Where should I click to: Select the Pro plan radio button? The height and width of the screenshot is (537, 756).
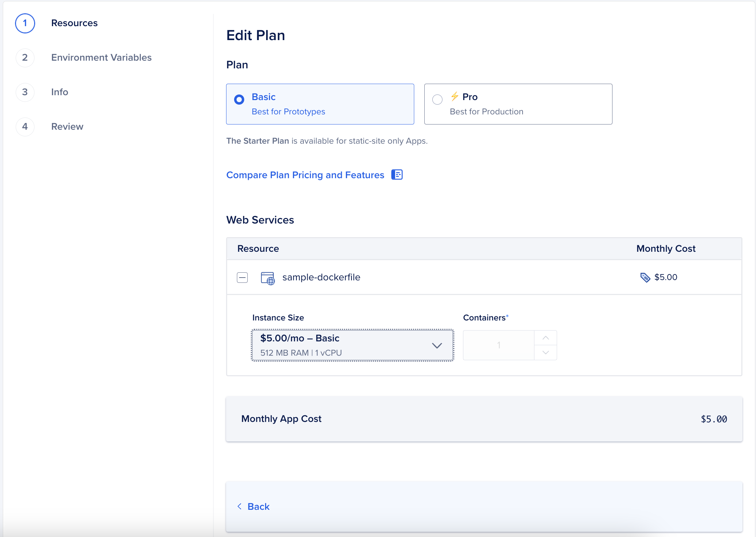point(437,100)
